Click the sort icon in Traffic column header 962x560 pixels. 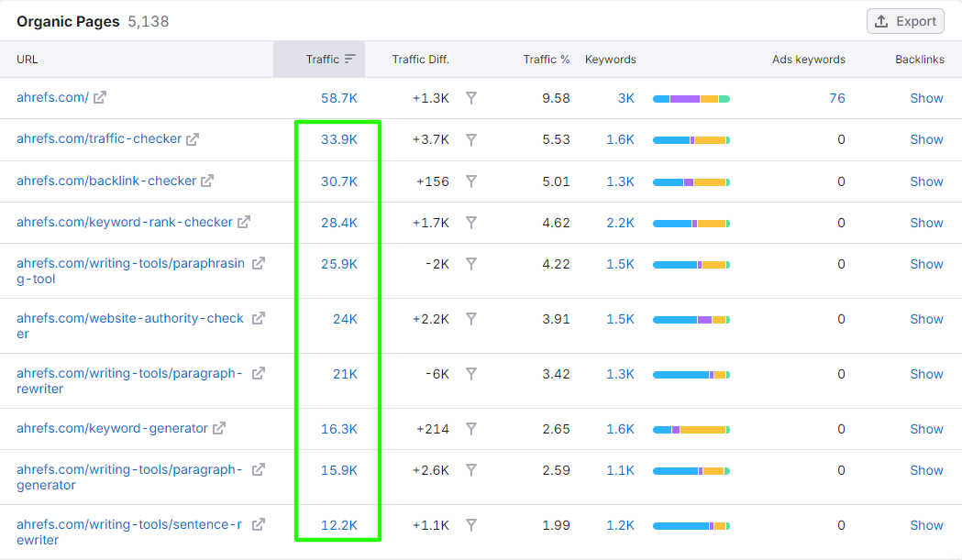click(x=349, y=59)
